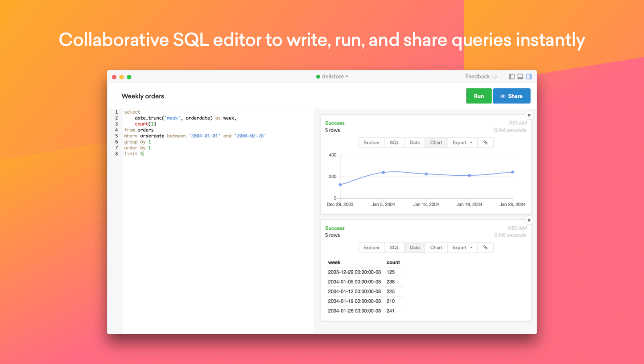The image size is (644, 364).
Task: Click the 9:50 AM timestamp
Action: [x=517, y=228]
